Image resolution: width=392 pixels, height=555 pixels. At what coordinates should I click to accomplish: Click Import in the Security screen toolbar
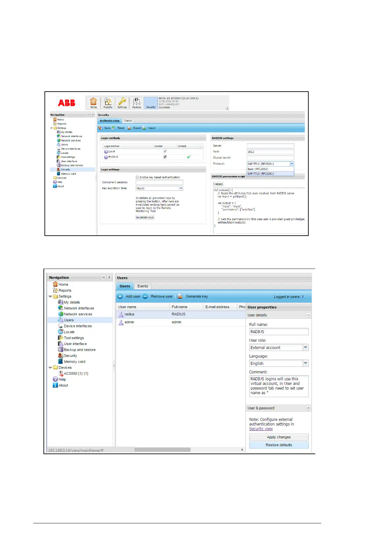[x=149, y=128]
